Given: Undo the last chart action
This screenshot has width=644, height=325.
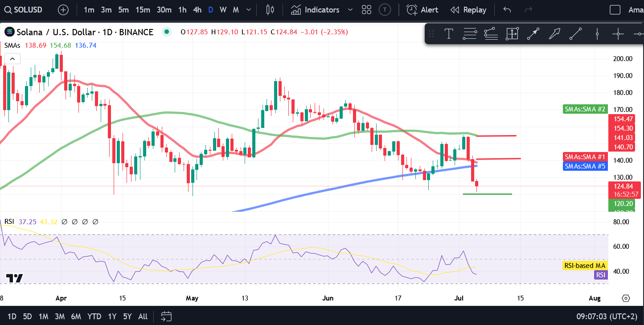Looking at the screenshot, I should pyautogui.click(x=507, y=10).
